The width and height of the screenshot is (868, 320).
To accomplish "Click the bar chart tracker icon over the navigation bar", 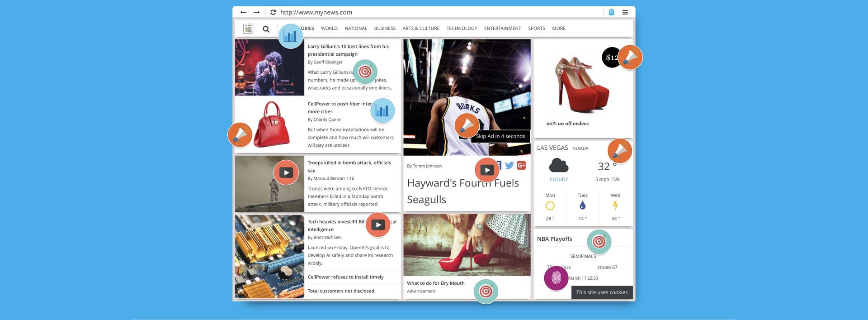I will pyautogui.click(x=290, y=36).
